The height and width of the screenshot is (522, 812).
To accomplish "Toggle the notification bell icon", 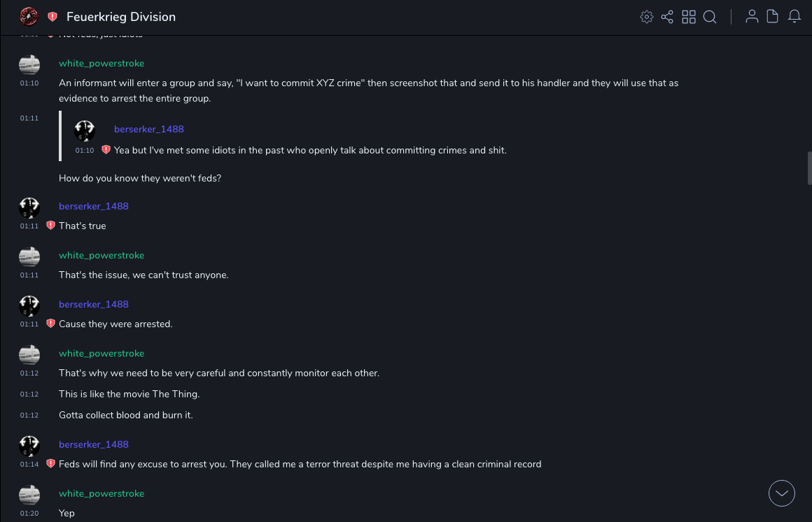I will tap(794, 17).
